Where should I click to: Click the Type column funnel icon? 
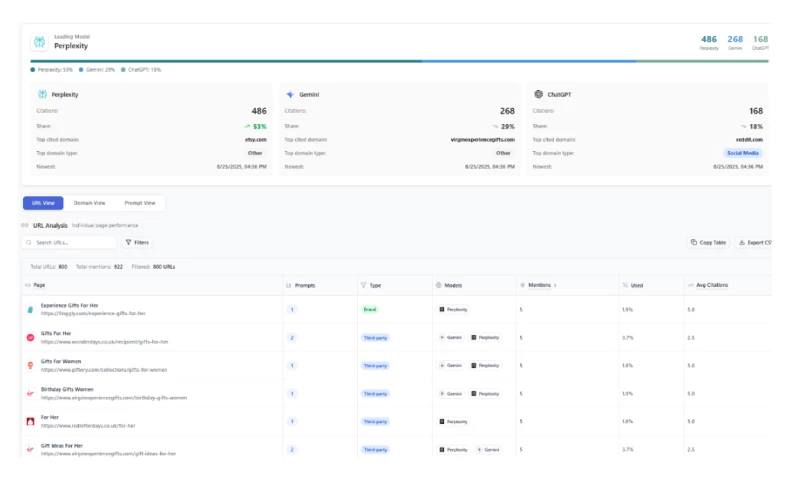363,286
